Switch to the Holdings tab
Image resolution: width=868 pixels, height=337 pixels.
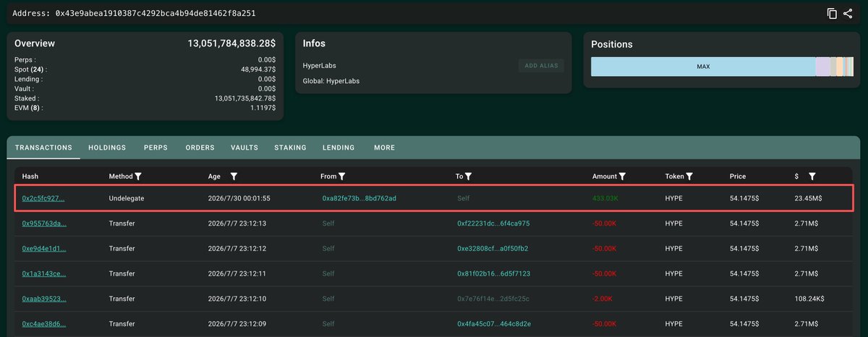pos(107,148)
